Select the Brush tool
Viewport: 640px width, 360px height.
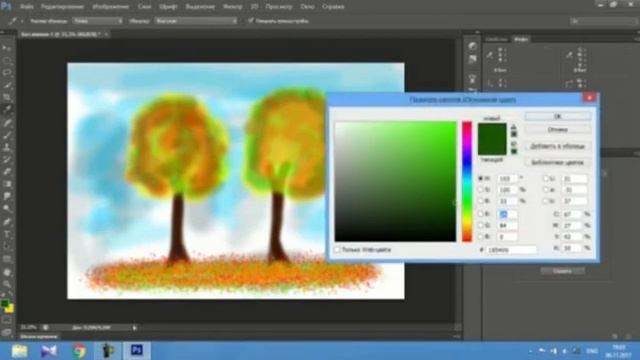(x=7, y=135)
